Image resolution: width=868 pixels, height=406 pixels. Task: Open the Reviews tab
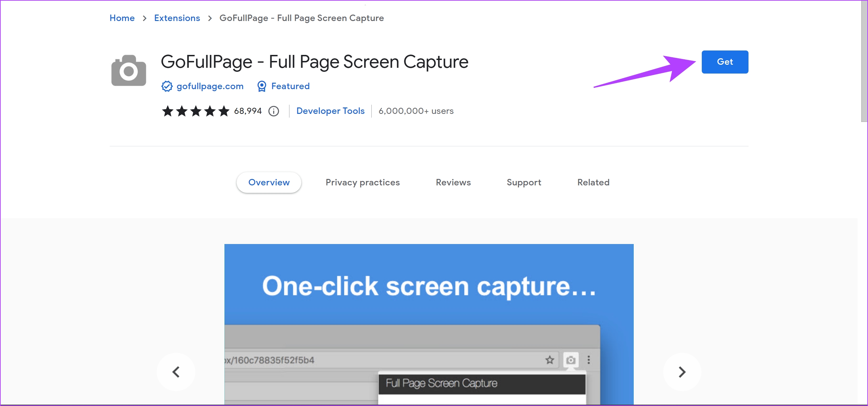453,182
